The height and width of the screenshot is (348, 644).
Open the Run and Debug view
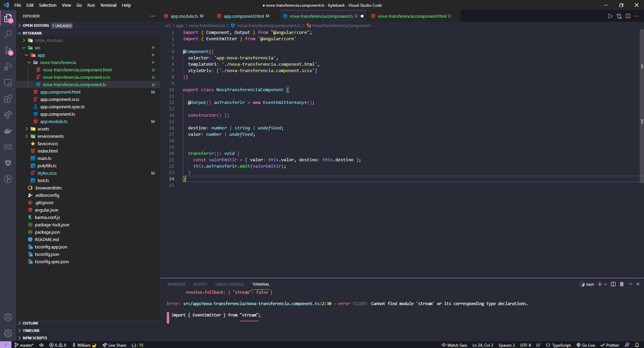click(8, 66)
